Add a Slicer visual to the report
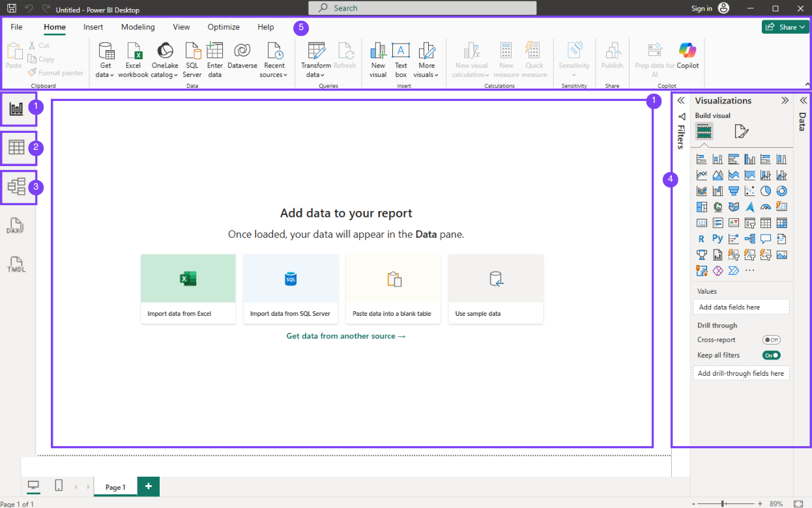 (x=749, y=222)
